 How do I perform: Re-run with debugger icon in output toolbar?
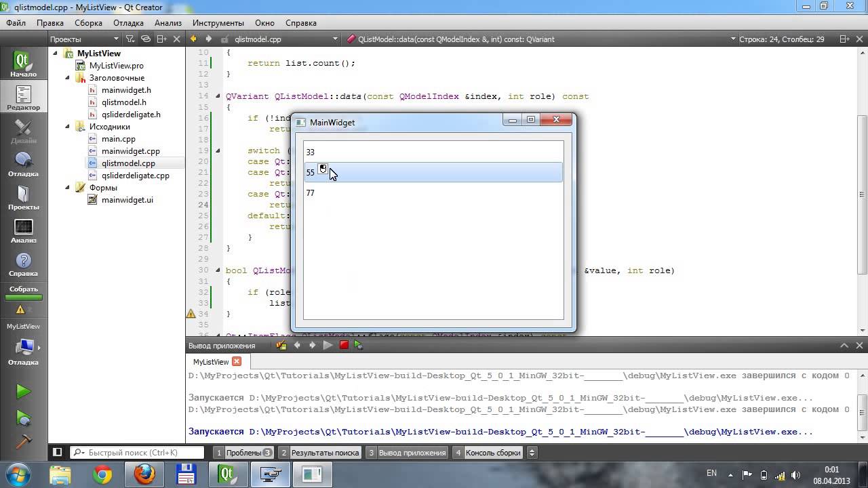(x=359, y=346)
